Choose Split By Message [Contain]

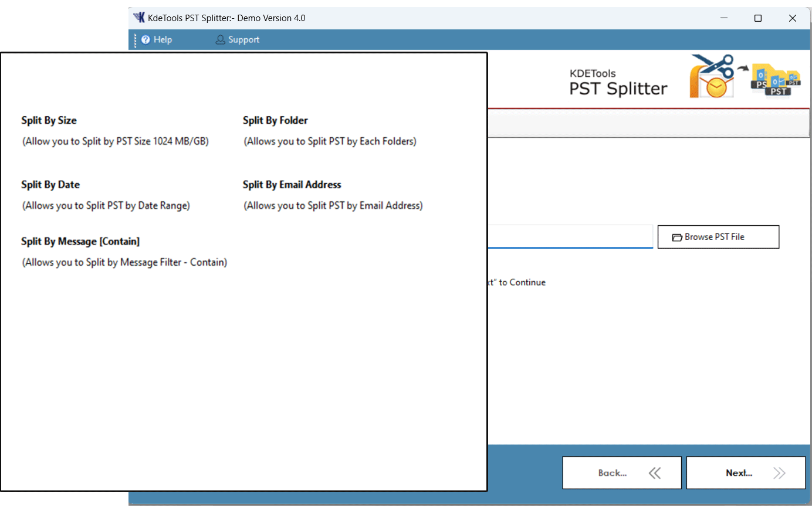(80, 242)
